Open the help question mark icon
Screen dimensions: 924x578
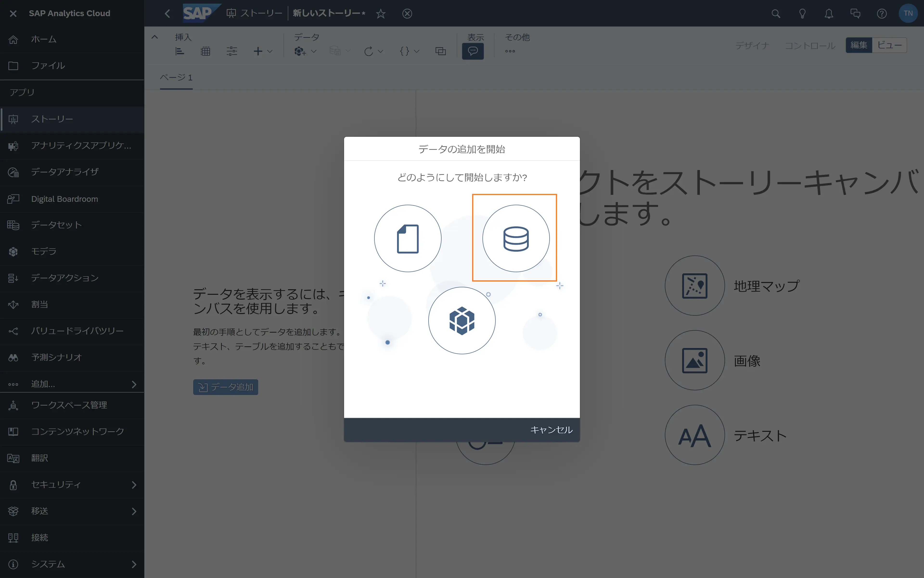point(882,14)
